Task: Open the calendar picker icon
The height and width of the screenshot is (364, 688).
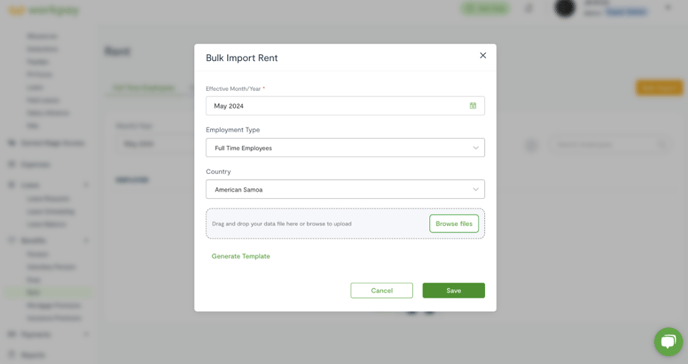Action: click(x=473, y=106)
